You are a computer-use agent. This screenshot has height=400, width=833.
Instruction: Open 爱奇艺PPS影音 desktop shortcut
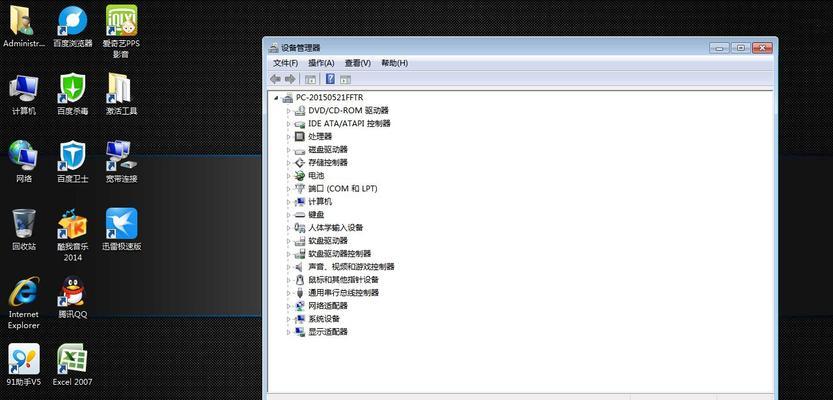121,32
